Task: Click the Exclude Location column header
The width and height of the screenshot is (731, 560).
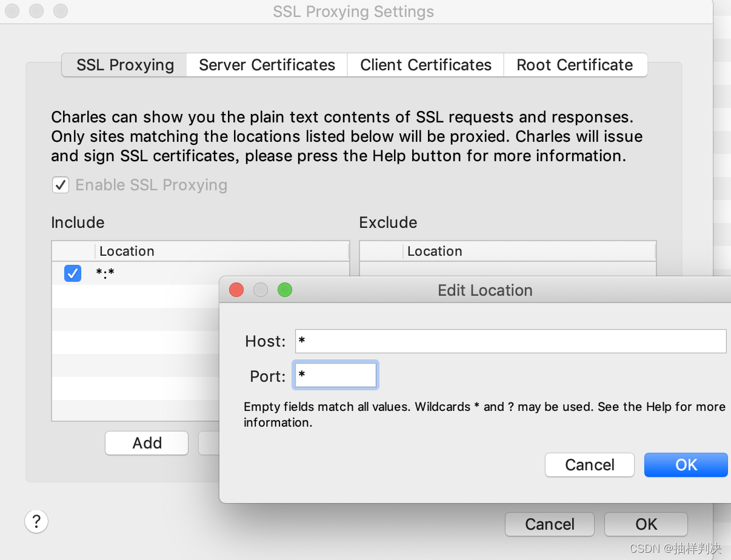Action: [x=529, y=251]
